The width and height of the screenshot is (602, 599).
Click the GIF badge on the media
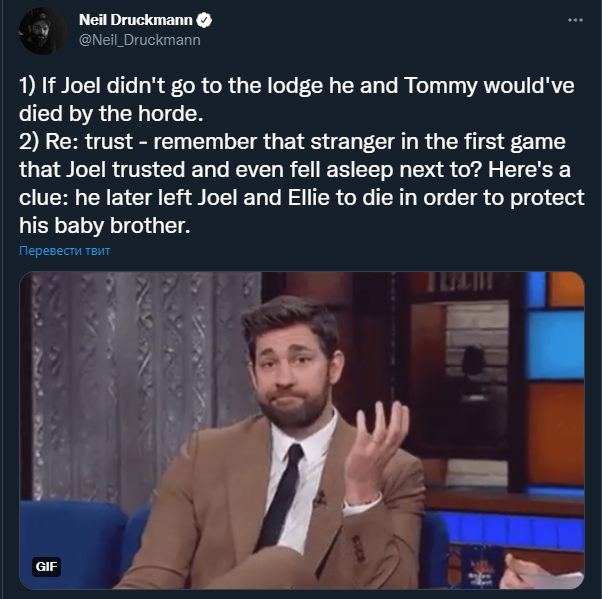(x=46, y=566)
